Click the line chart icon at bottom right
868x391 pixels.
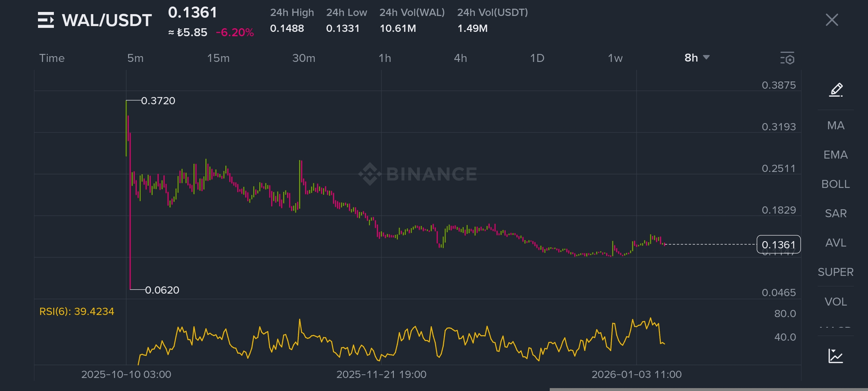(x=835, y=356)
